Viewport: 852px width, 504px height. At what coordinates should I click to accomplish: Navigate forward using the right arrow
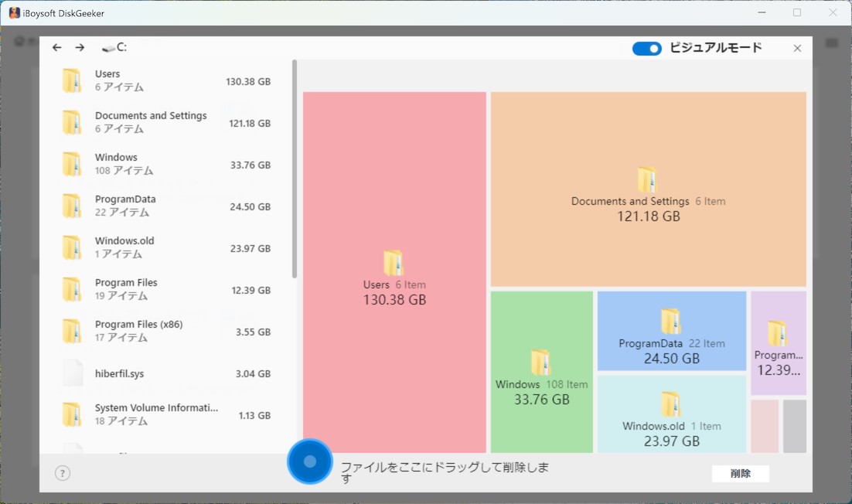click(x=79, y=47)
